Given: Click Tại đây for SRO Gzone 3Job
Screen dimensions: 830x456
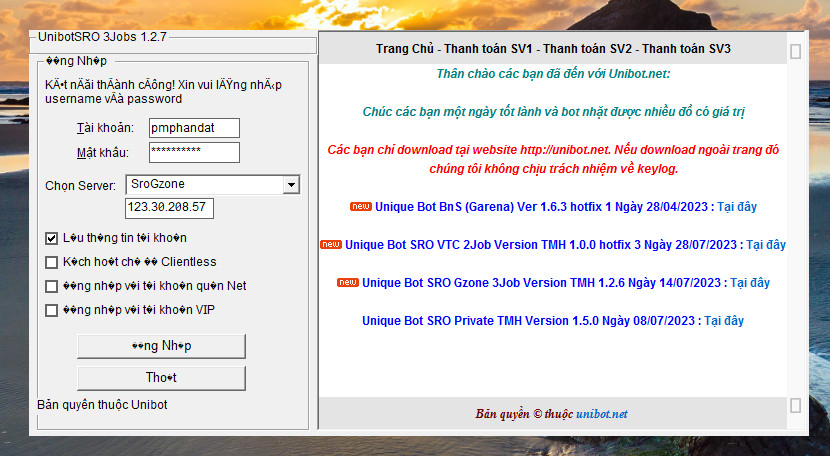Looking at the screenshot, I should (x=750, y=283).
